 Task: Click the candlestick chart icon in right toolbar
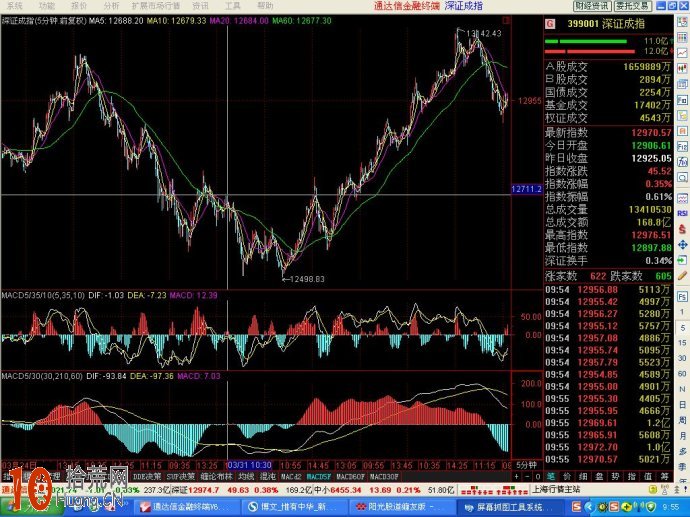pyautogui.click(x=683, y=69)
